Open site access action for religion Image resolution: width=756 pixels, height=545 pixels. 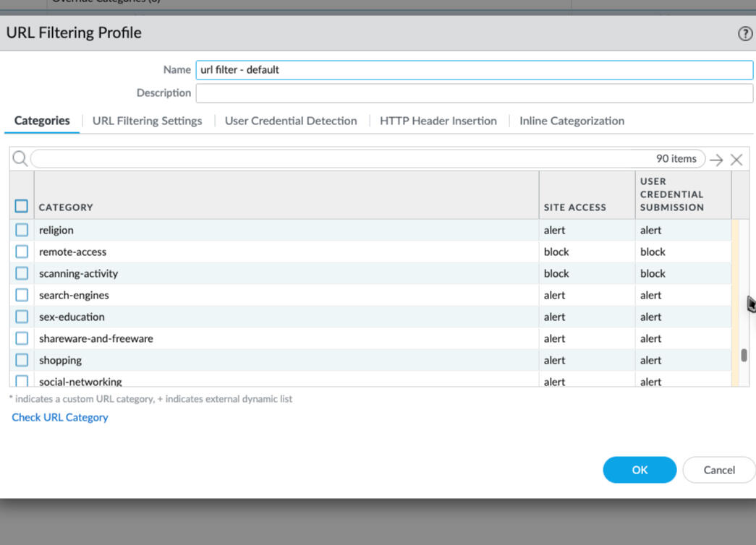coord(555,230)
